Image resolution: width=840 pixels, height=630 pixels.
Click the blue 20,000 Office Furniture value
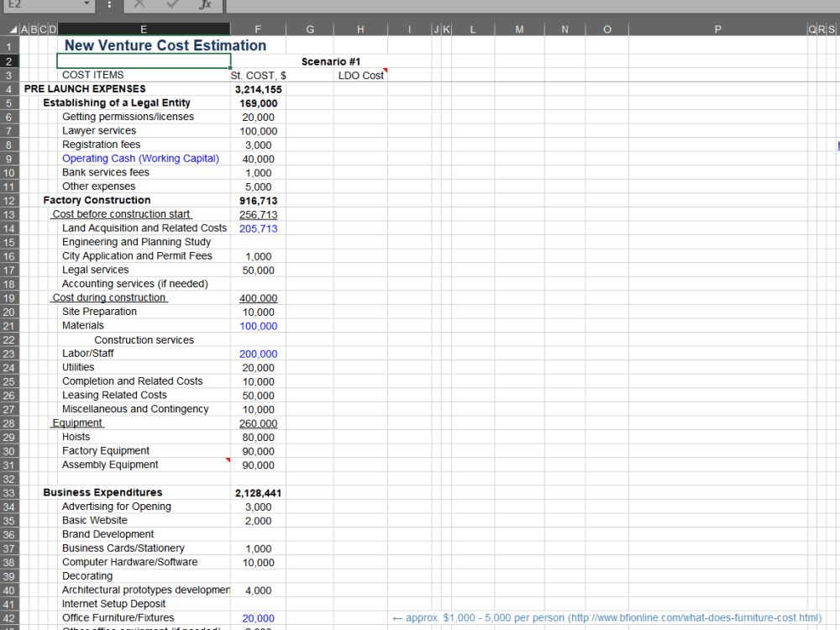(258, 617)
